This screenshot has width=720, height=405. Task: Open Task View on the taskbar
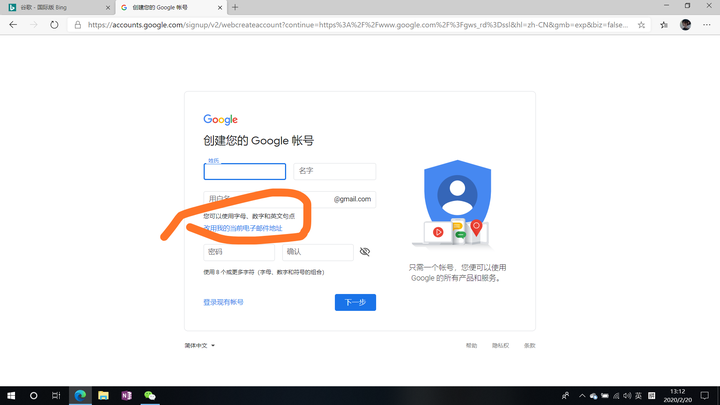56,395
